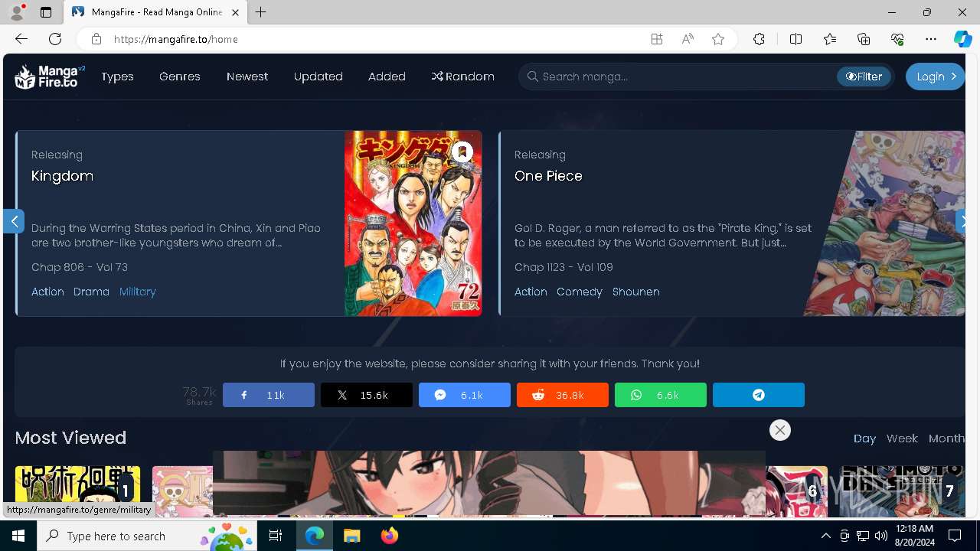
Task: Open split screen view
Action: [795, 39]
